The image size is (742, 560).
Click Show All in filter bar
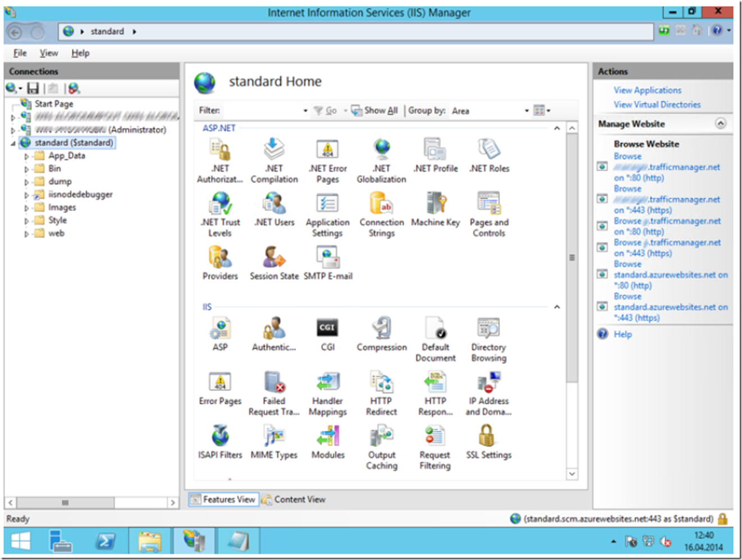(x=374, y=111)
